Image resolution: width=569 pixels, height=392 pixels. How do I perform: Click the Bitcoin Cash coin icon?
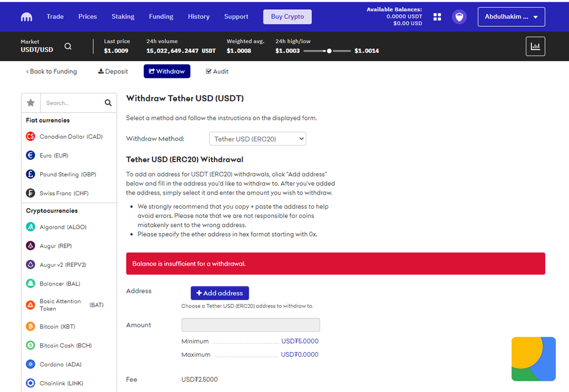pos(31,345)
